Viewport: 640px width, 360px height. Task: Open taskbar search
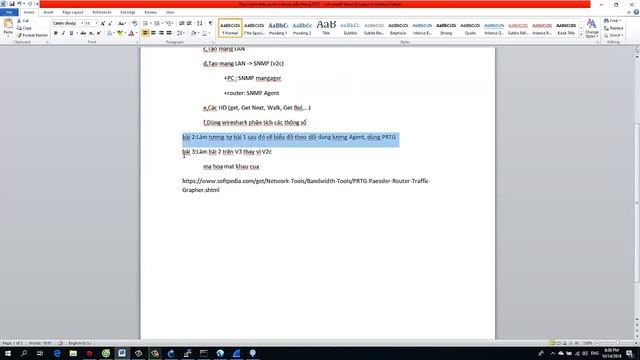tap(24, 353)
